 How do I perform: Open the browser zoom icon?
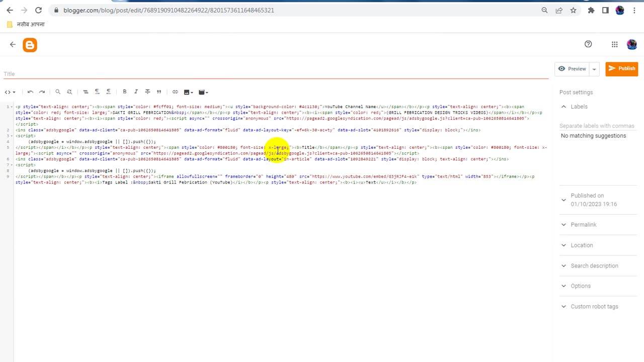(x=544, y=10)
